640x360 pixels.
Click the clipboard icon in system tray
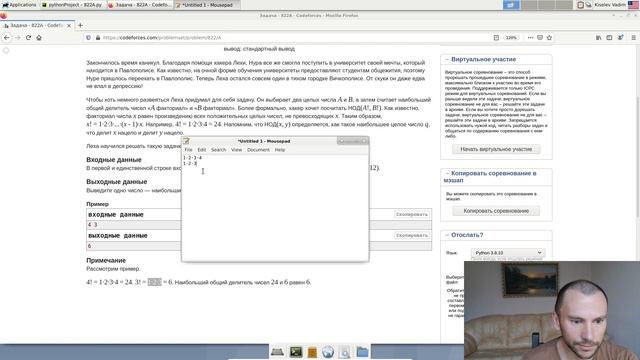pos(580,5)
